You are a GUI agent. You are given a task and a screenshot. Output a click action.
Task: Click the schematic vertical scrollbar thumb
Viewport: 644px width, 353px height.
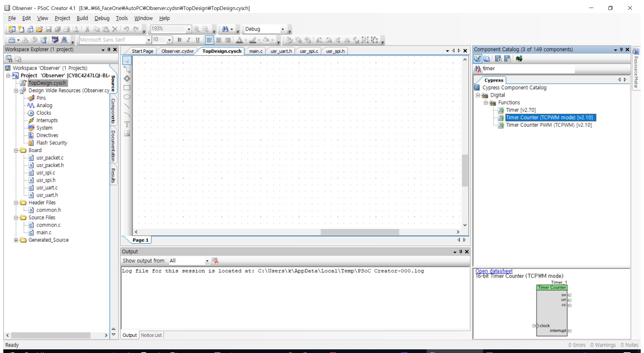point(465,170)
